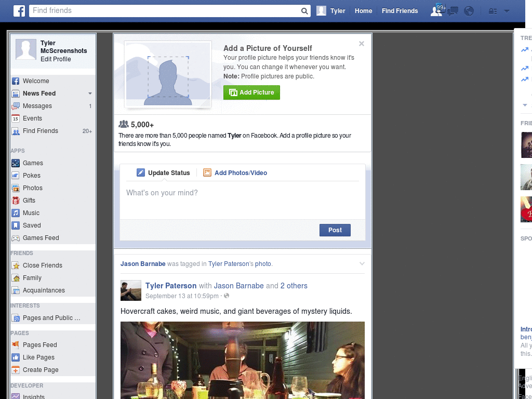Viewport: 532px width, 399px height.
Task: Expand trending list down arrow at right edge
Action: point(525,105)
